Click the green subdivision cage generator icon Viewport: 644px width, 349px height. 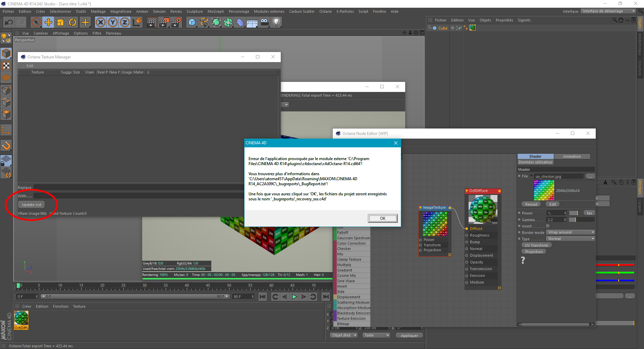(216, 22)
